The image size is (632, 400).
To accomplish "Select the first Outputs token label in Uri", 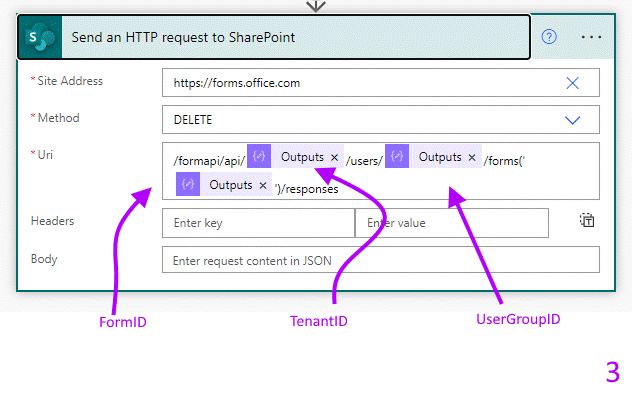I will (302, 157).
